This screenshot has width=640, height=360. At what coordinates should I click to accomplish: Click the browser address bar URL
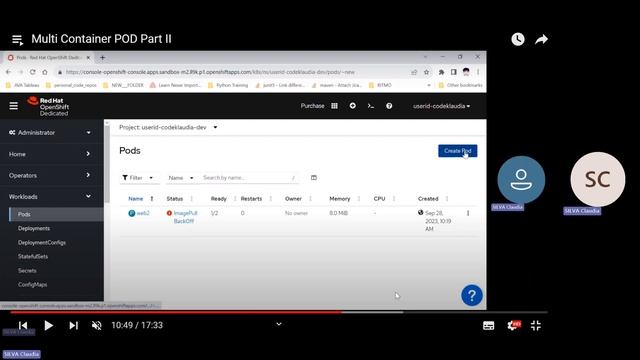(210, 72)
